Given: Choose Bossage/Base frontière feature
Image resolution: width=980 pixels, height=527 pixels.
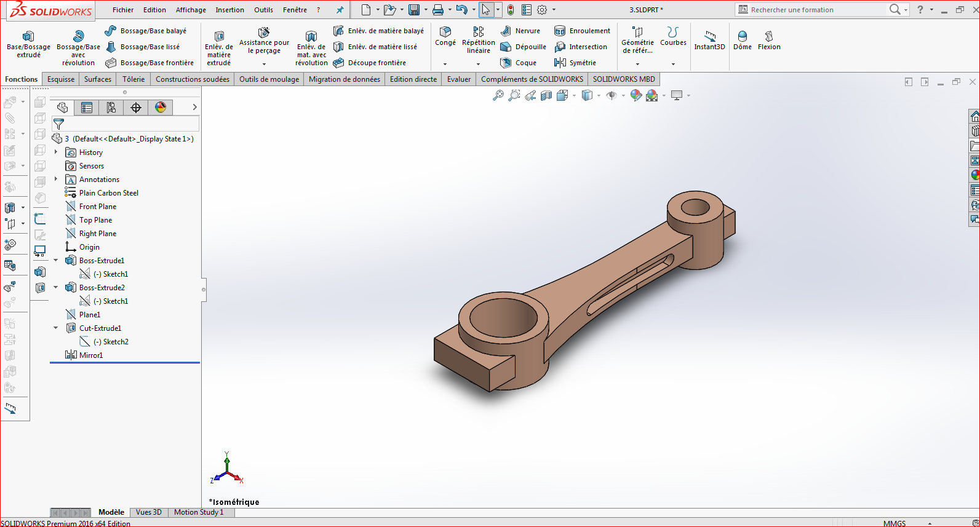Looking at the screenshot, I should point(149,63).
